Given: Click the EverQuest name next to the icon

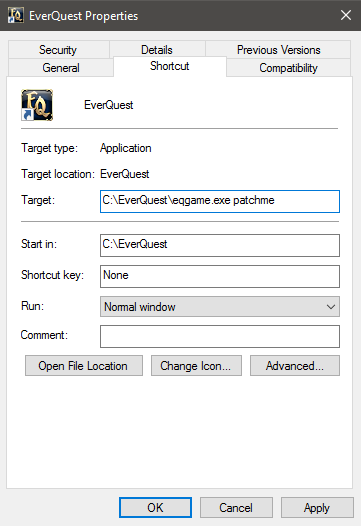Looking at the screenshot, I should click(x=109, y=105).
